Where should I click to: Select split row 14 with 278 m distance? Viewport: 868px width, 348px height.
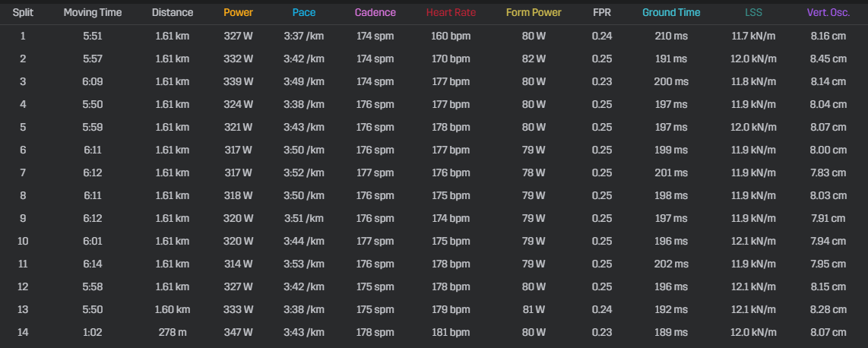coord(434,333)
